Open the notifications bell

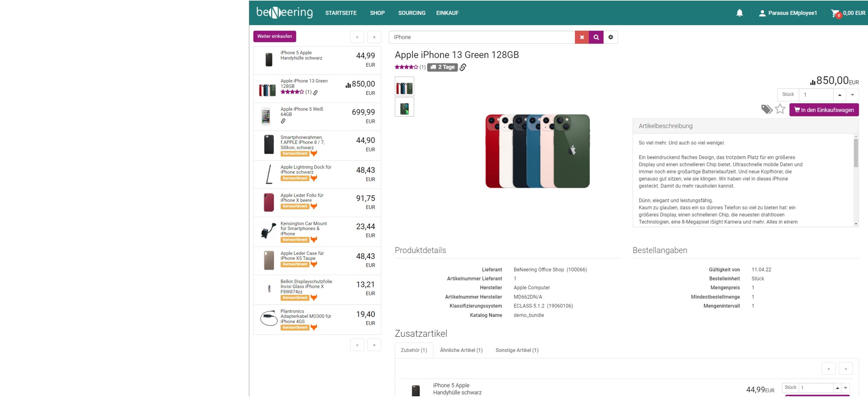[739, 13]
